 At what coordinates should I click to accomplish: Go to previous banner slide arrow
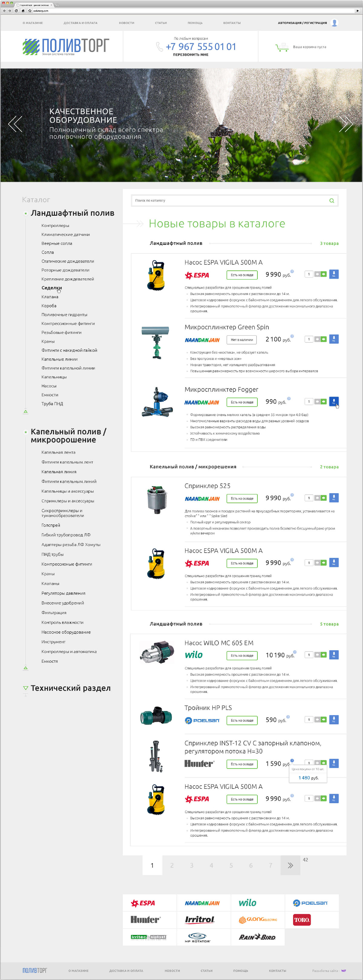coord(15,124)
